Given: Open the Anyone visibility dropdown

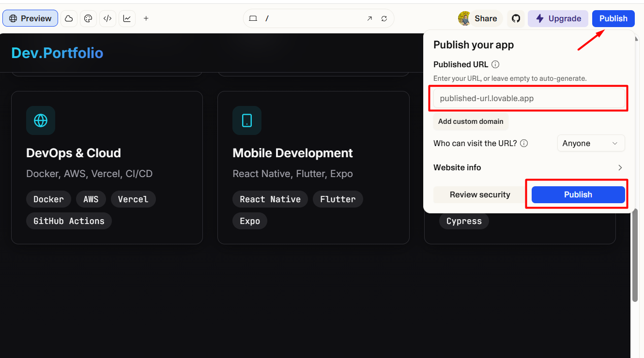Looking at the screenshot, I should coord(591,143).
